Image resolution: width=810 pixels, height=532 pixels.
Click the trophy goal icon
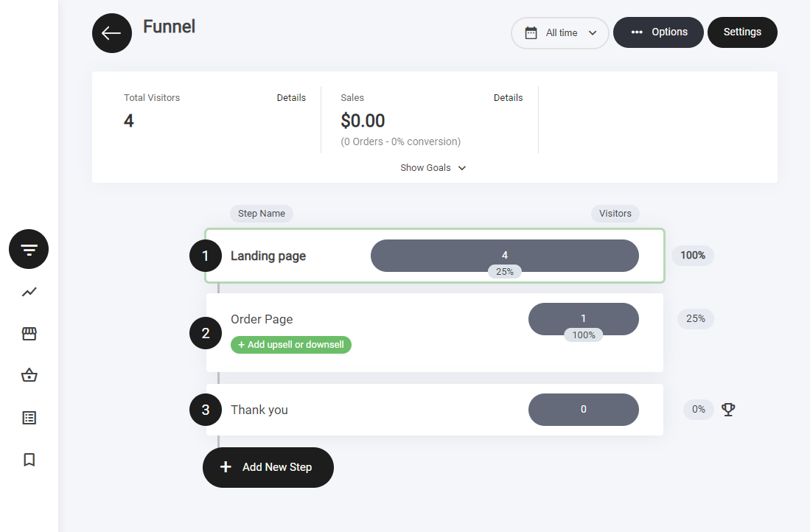[728, 409]
